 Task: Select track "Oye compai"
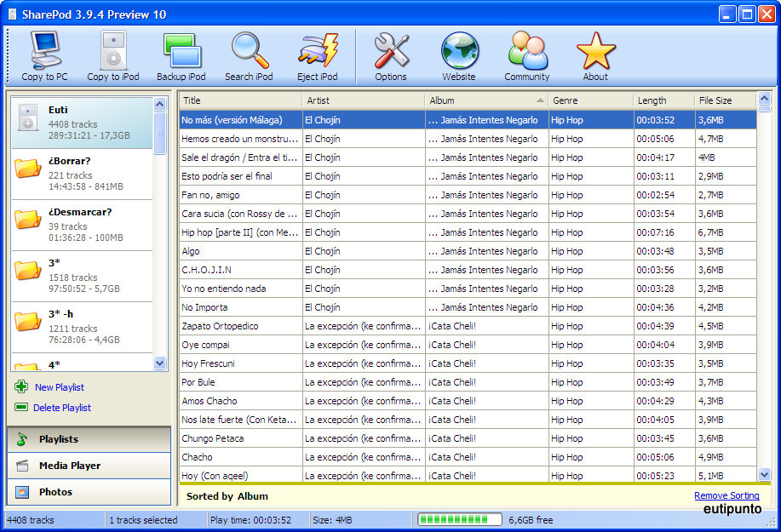point(240,345)
